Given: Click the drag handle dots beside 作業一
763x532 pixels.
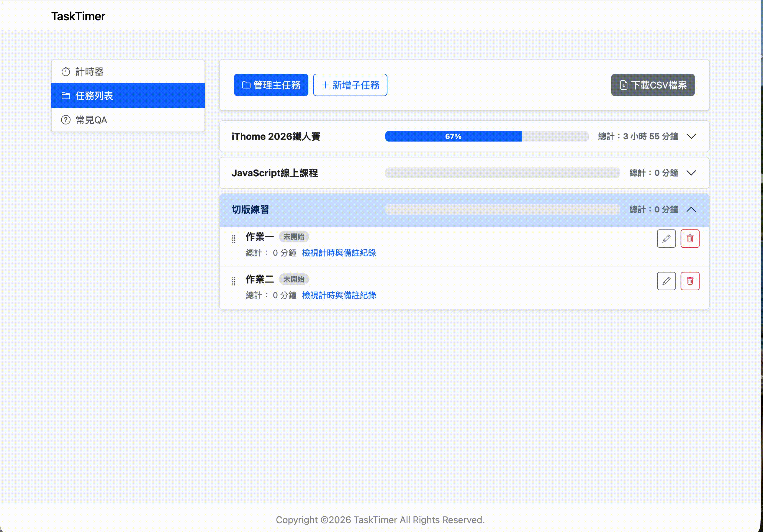Looking at the screenshot, I should click(x=234, y=239).
